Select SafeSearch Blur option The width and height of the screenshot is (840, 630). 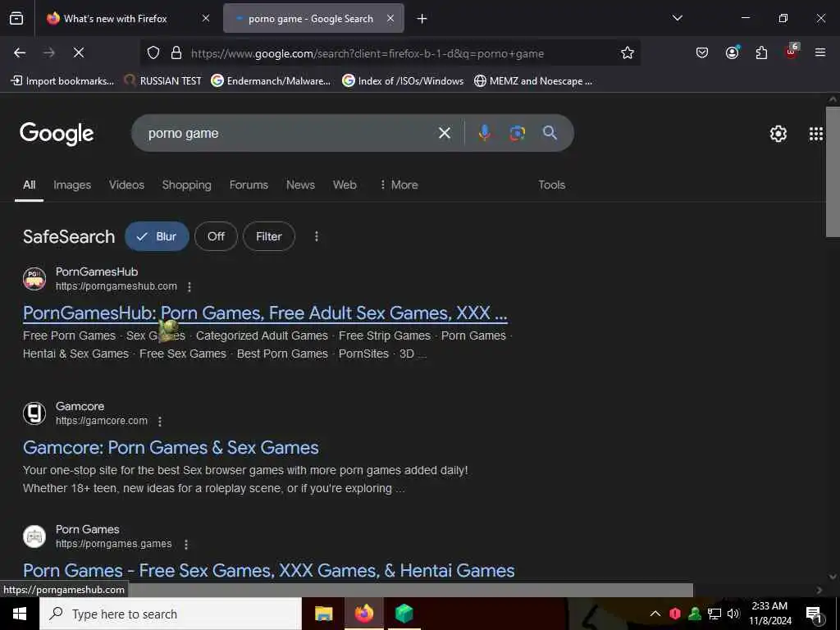(157, 236)
